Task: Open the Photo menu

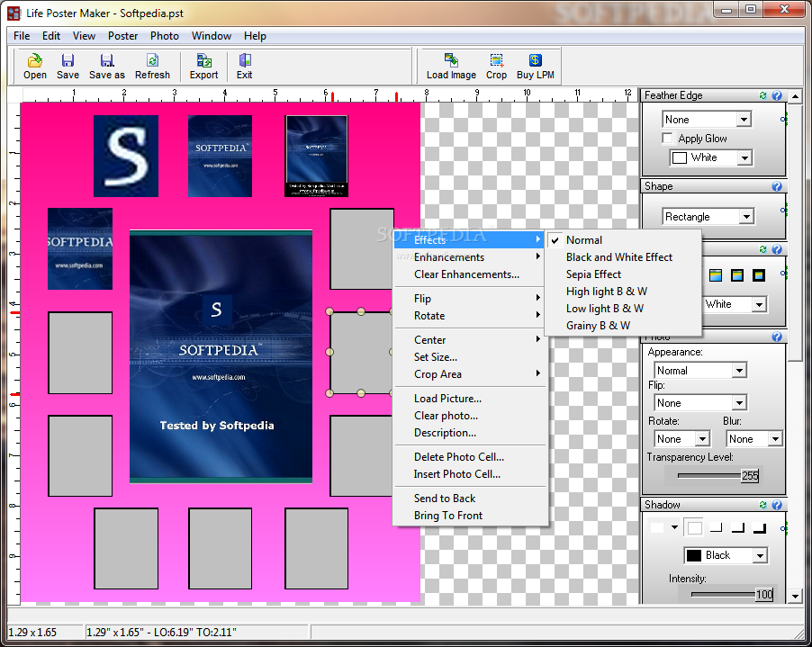Action: (x=165, y=36)
